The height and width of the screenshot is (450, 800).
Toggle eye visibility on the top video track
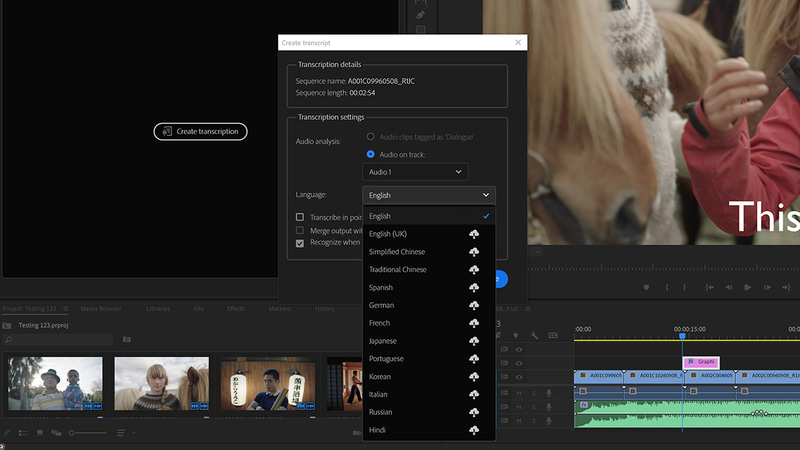tap(518, 349)
